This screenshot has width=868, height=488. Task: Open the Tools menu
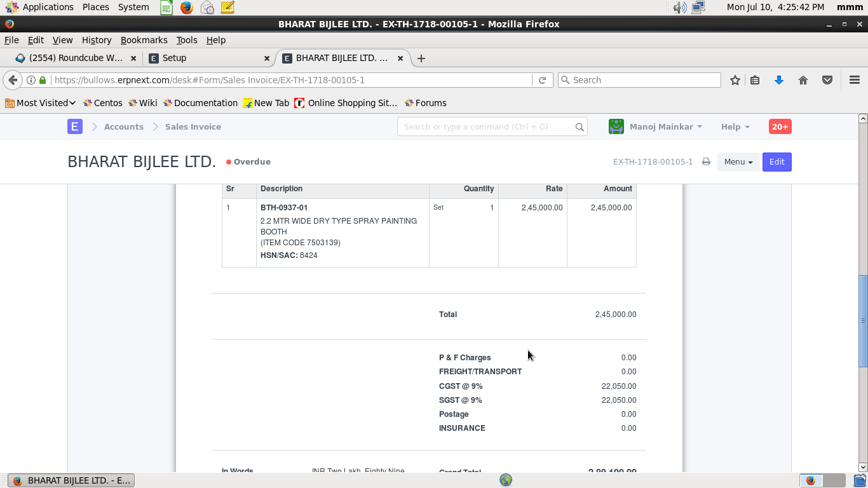(x=187, y=40)
